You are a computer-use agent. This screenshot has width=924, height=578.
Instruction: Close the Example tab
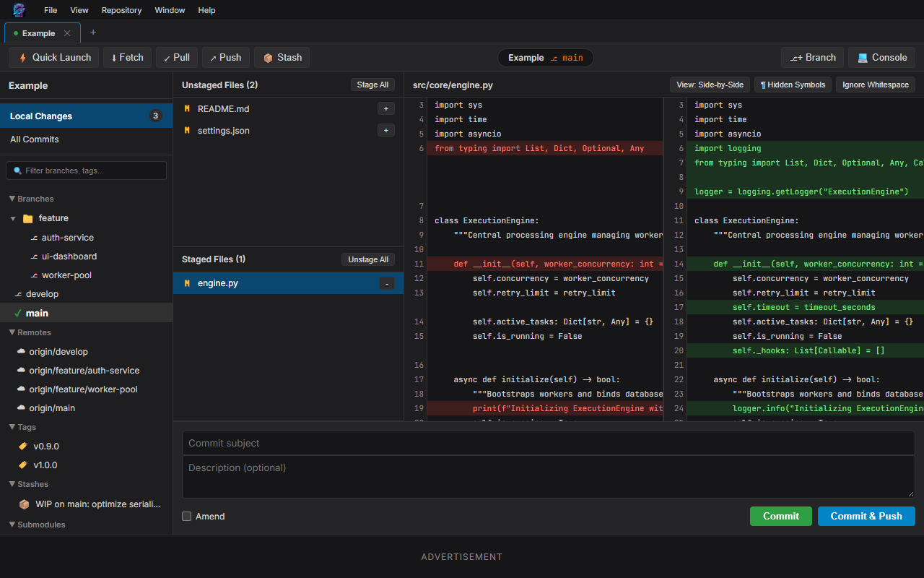pyautogui.click(x=67, y=33)
